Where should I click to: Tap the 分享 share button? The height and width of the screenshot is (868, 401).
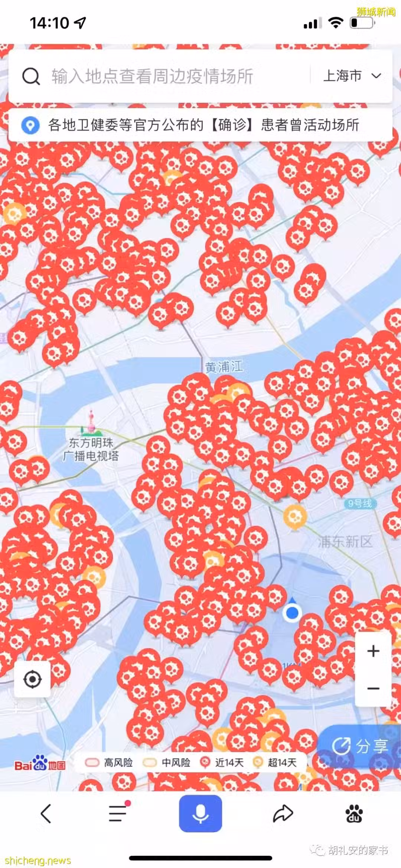[360, 746]
